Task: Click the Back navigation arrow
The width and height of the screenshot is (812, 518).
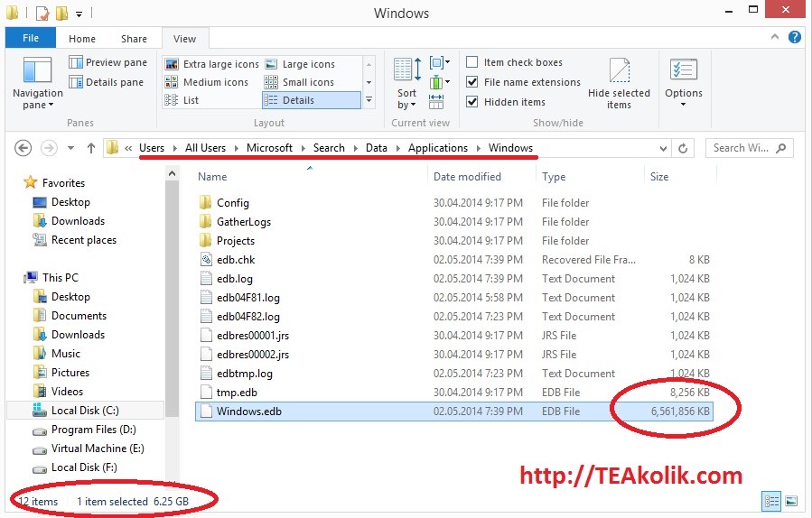Action: [x=23, y=148]
